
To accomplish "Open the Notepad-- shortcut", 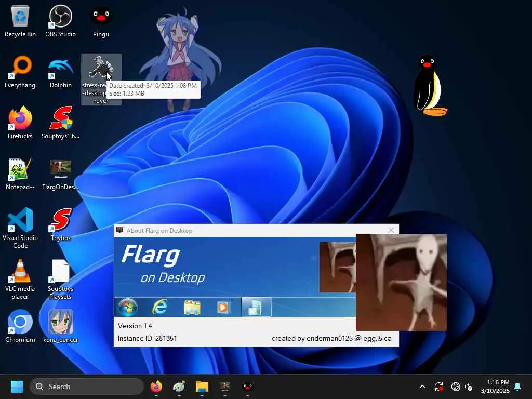I will (x=20, y=174).
